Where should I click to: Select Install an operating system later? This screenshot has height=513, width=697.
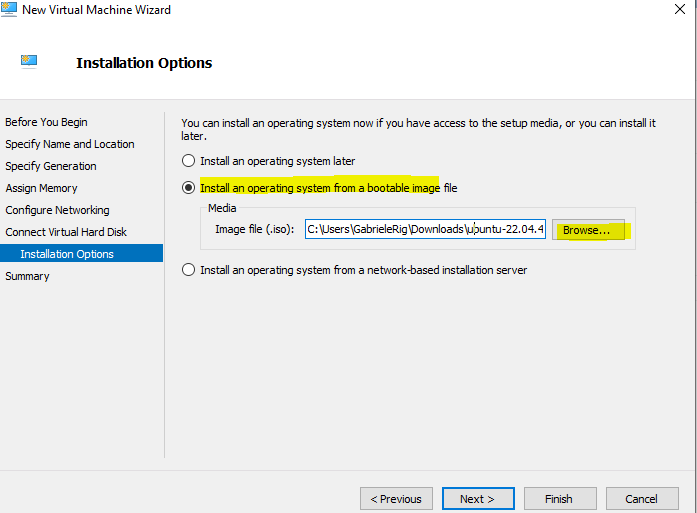click(188, 161)
